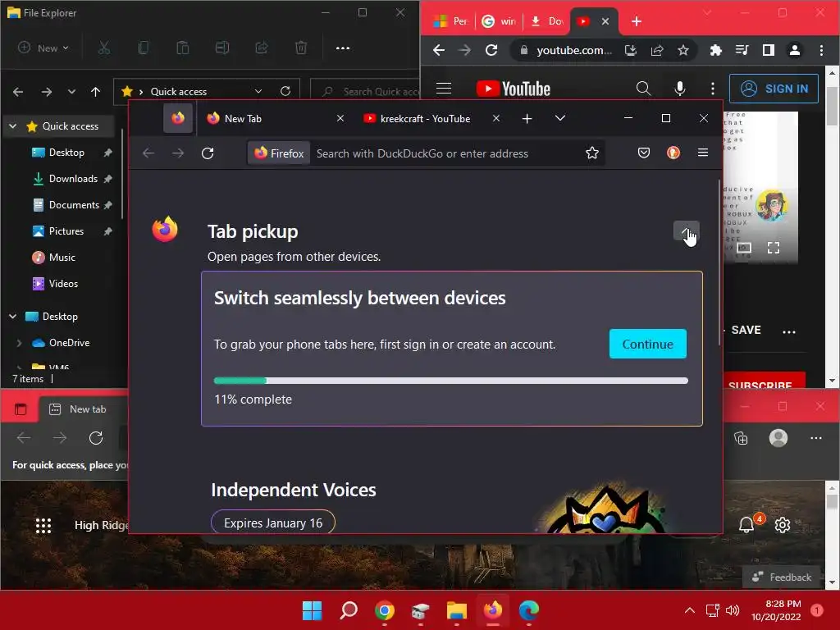The width and height of the screenshot is (840, 630).
Task: Close the kreekcraft - YouTube tab
Action: pyautogui.click(x=496, y=118)
